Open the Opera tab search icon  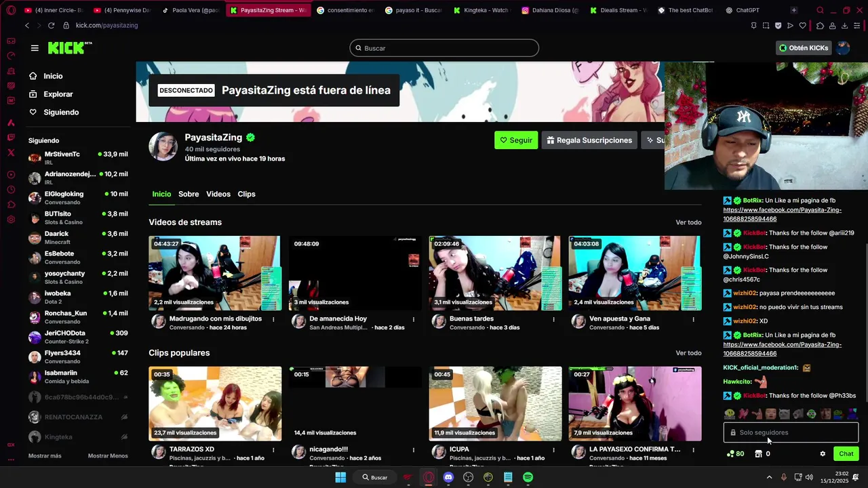point(820,10)
